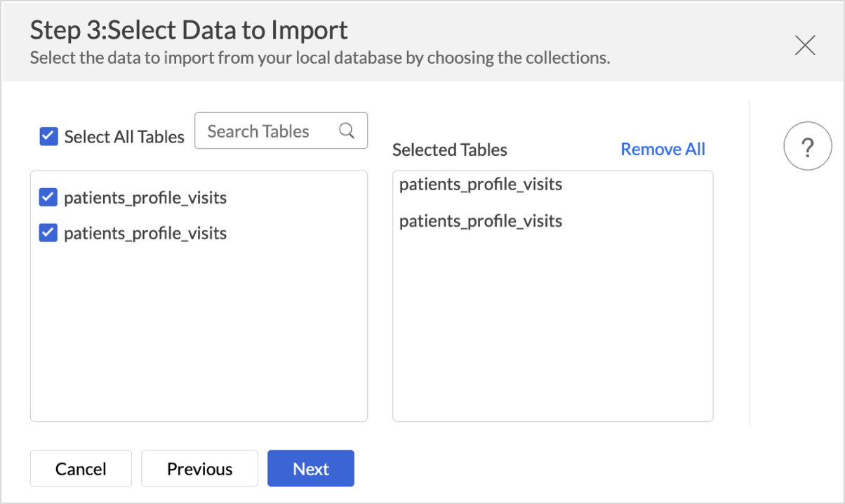The width and height of the screenshot is (845, 504).
Task: Click the Select All Tables label text
Action: click(x=124, y=137)
